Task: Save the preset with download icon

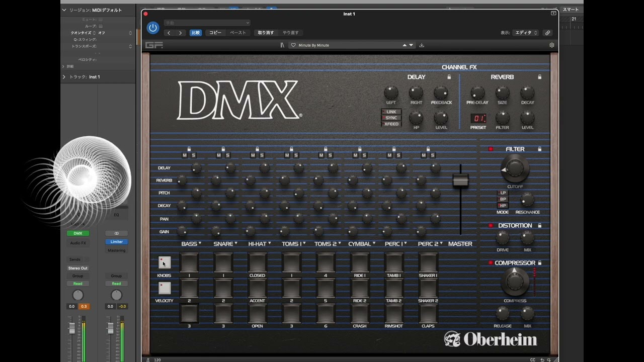Action: (x=422, y=45)
